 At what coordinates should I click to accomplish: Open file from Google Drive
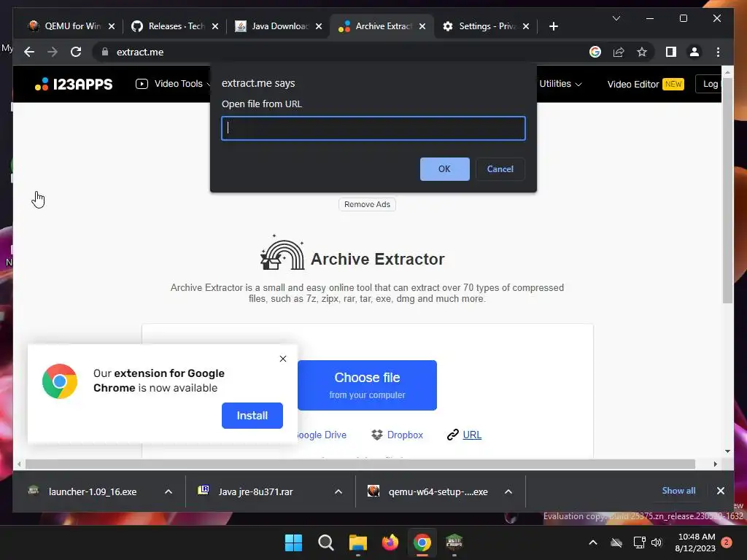coord(321,435)
